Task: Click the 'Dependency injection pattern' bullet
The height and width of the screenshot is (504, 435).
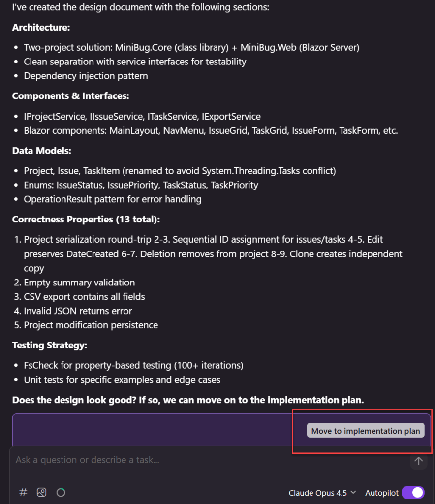Action: click(86, 76)
